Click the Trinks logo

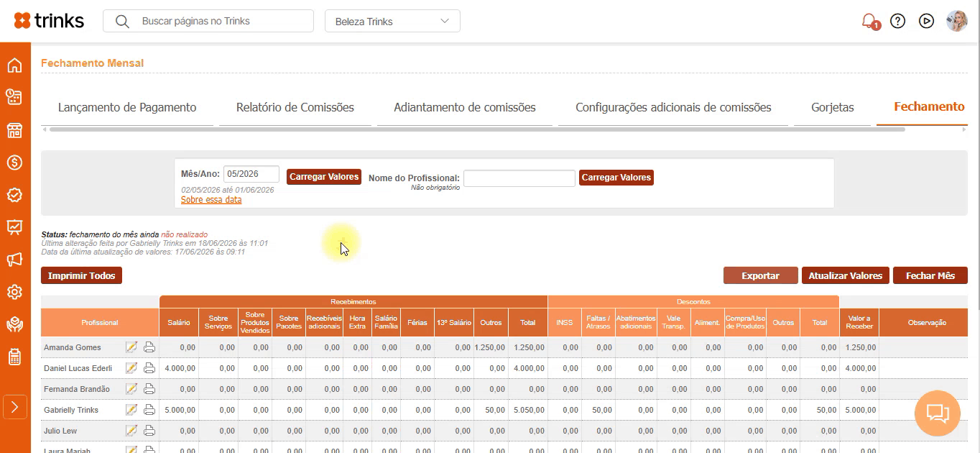click(49, 21)
